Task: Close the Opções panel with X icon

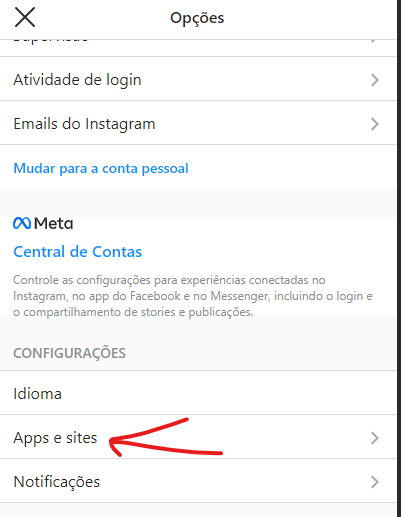Action: point(25,17)
